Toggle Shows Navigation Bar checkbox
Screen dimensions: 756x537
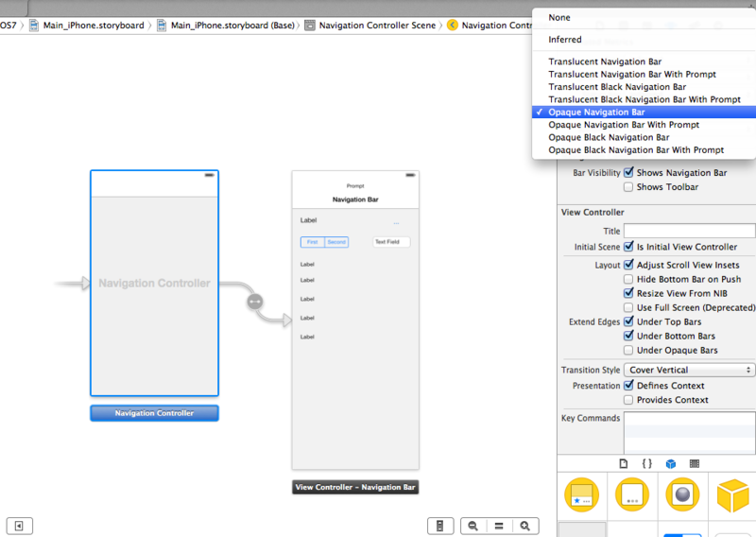(x=628, y=172)
